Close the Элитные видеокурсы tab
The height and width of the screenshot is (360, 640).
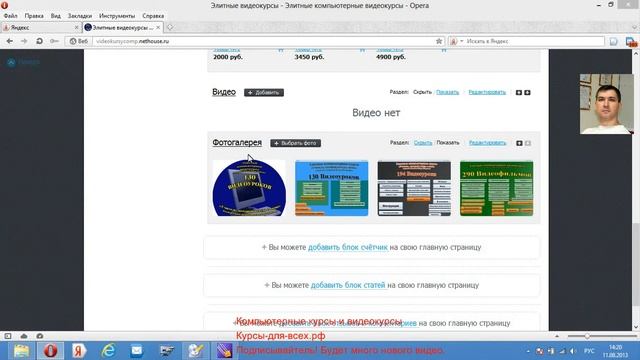(x=158, y=27)
